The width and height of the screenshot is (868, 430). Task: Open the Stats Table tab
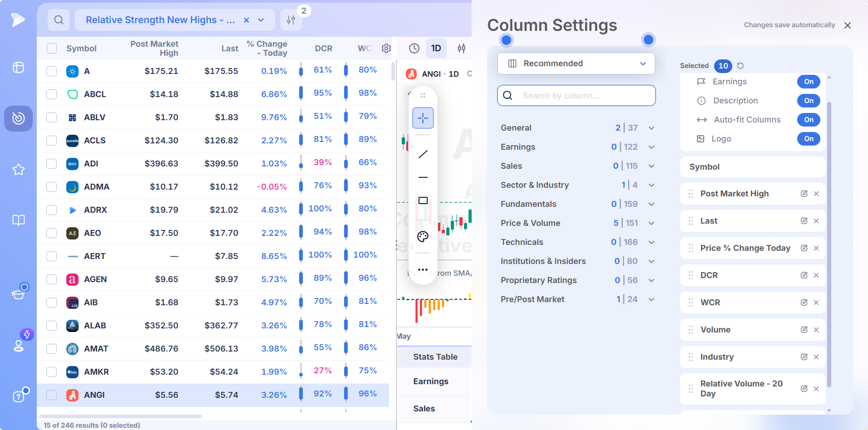coord(435,357)
